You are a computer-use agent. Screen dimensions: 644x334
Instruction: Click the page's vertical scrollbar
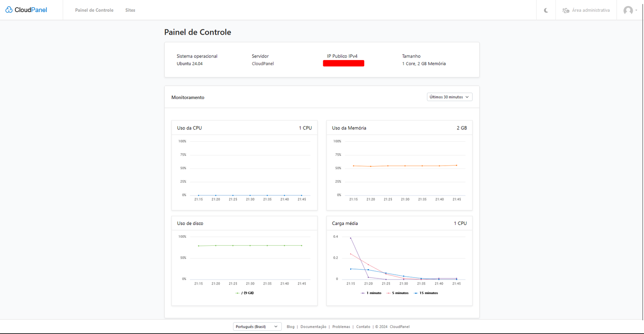pos(642,161)
